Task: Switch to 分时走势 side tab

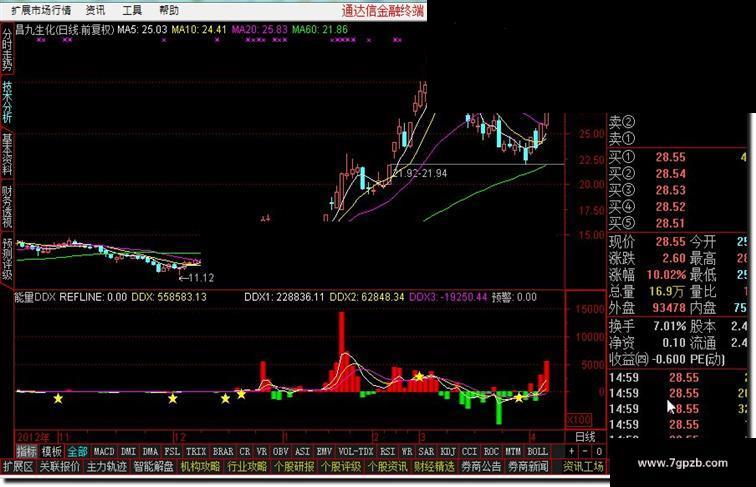Action: pos(7,48)
